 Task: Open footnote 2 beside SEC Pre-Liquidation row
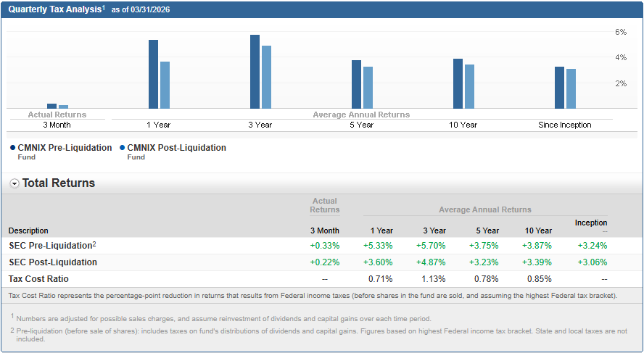point(94,244)
